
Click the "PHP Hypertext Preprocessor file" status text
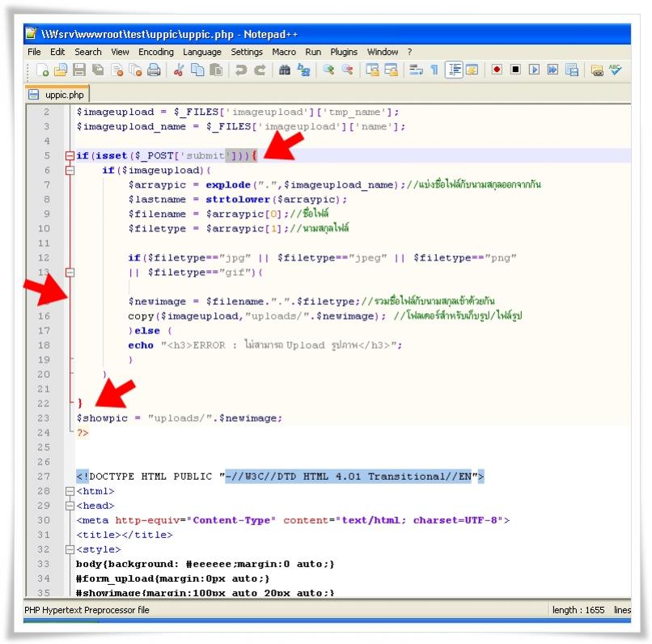coord(87,610)
